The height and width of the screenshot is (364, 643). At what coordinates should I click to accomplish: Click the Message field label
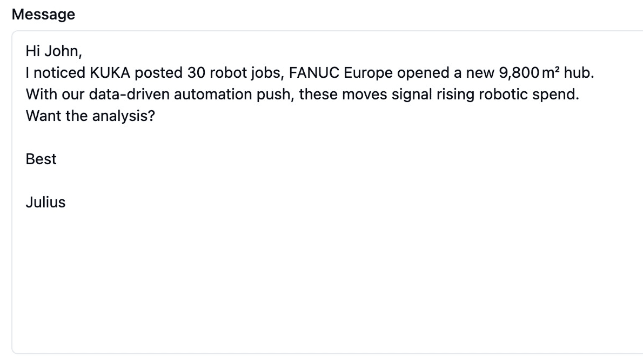(43, 15)
